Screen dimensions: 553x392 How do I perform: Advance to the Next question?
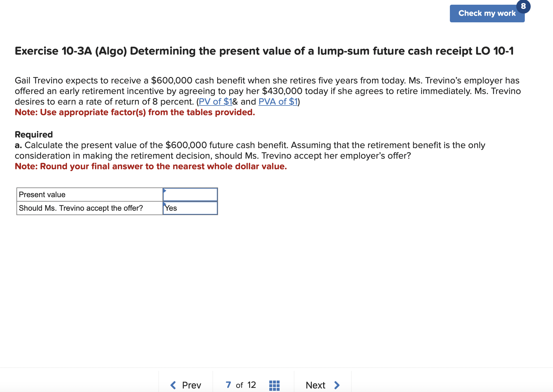[316, 385]
